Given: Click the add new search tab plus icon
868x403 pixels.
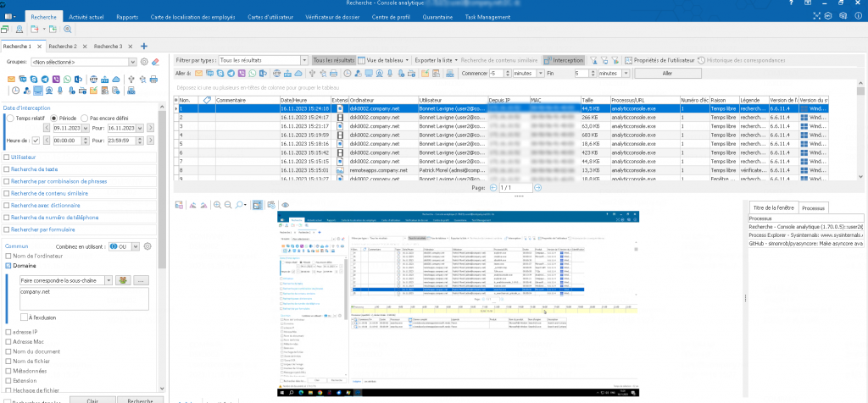Looking at the screenshot, I should tap(144, 46).
